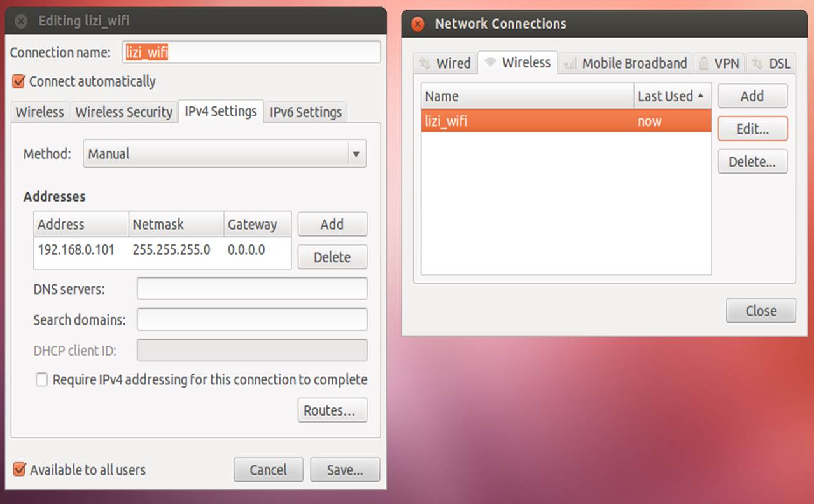Switch to the Mobile Broadband tab
This screenshot has height=504, width=814.
coord(626,64)
